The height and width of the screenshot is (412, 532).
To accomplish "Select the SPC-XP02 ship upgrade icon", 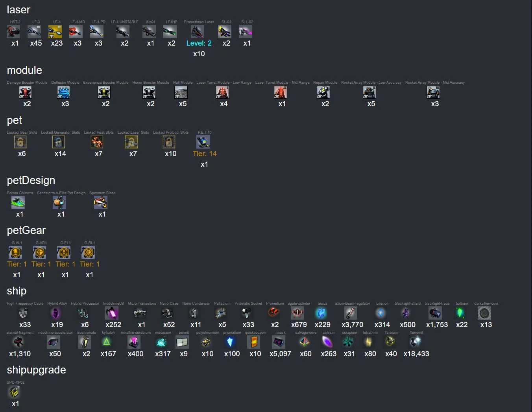I will point(14,392).
